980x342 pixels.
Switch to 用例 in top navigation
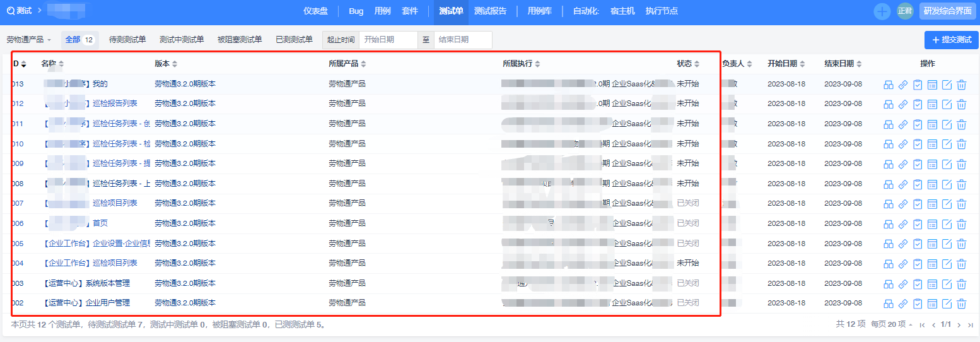point(382,11)
